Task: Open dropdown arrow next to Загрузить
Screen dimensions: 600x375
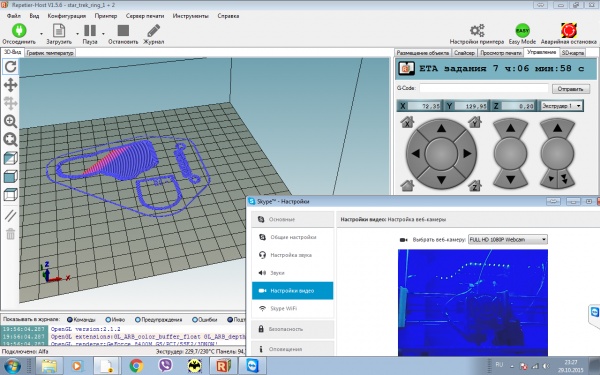Action: pos(77,34)
